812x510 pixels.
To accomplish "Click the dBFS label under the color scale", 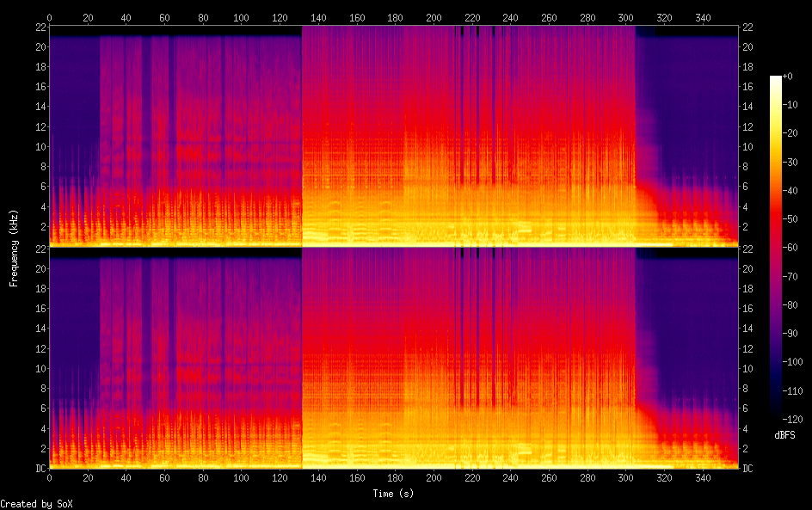I will (x=784, y=436).
